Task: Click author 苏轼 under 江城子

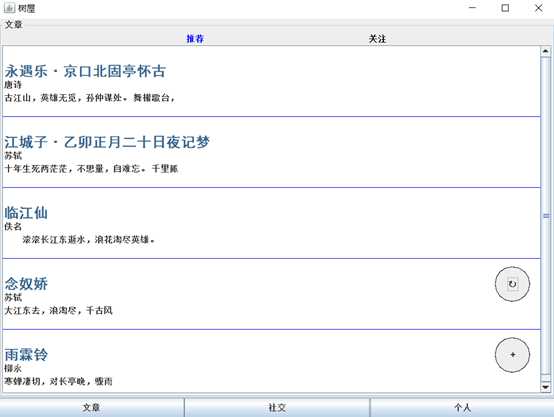Action: pos(13,155)
